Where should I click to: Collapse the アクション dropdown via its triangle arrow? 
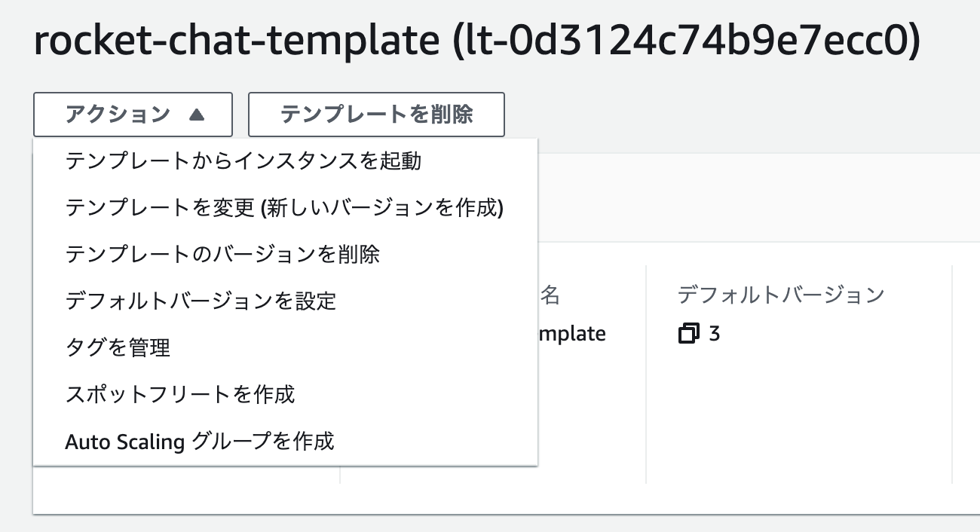[x=196, y=115]
